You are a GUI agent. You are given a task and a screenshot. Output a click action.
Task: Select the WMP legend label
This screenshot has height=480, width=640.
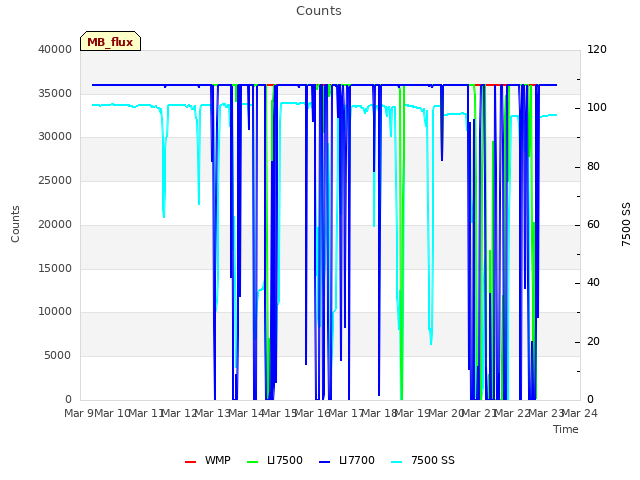(218, 460)
